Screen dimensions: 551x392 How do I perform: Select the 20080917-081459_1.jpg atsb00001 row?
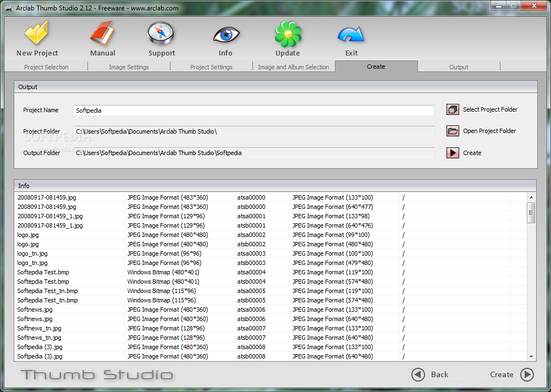(x=271, y=225)
